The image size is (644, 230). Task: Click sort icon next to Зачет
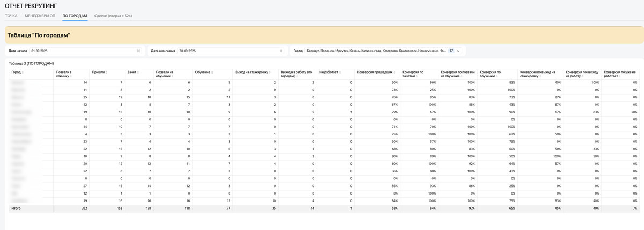tap(138, 72)
